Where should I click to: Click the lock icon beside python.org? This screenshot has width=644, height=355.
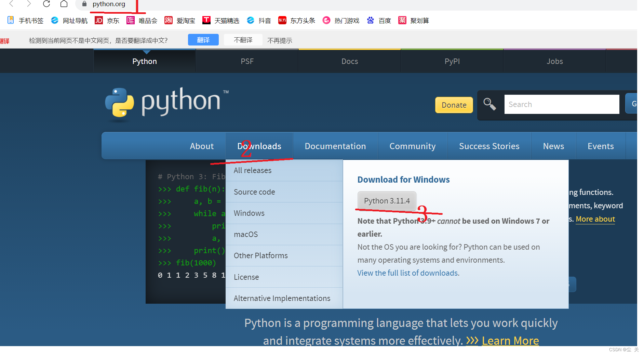(x=84, y=4)
